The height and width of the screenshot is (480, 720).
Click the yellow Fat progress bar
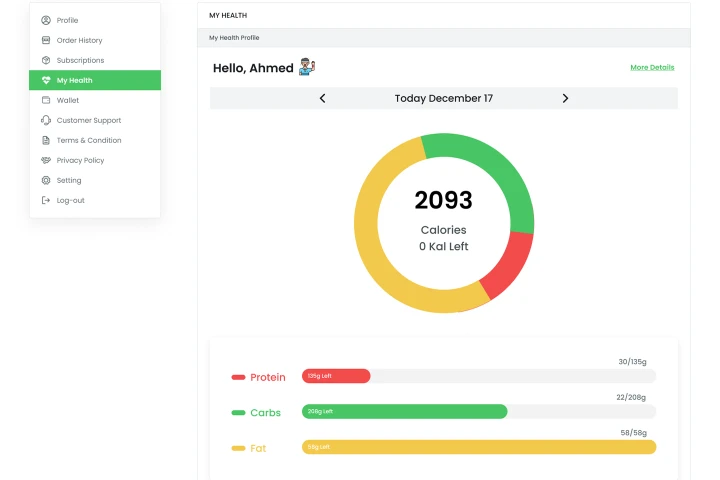478,447
